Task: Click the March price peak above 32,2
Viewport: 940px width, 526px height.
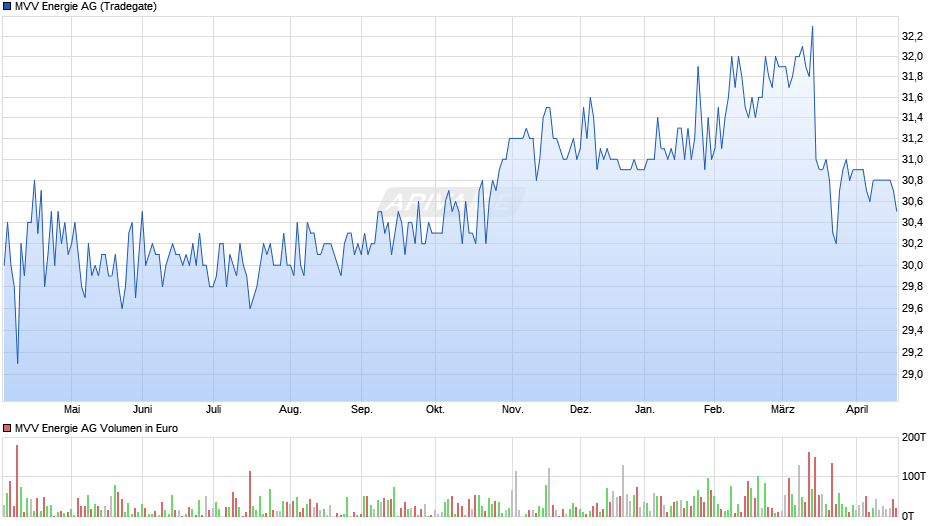Action: [812, 28]
